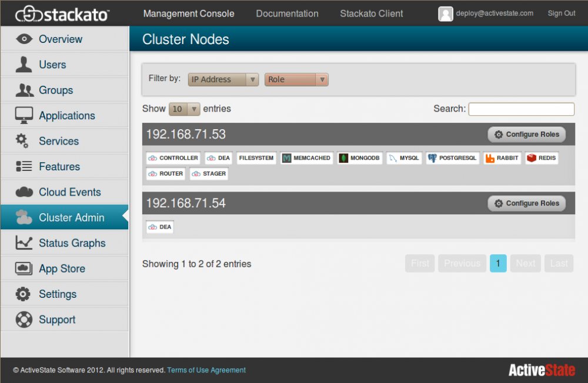
Task: Configure Roles for node 192.168.71.53
Action: point(526,135)
